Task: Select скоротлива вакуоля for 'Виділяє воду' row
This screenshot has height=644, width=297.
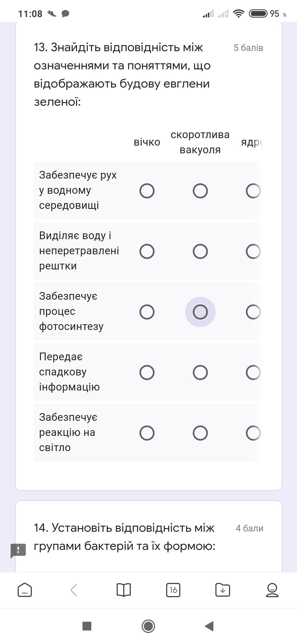Action: coord(200,251)
